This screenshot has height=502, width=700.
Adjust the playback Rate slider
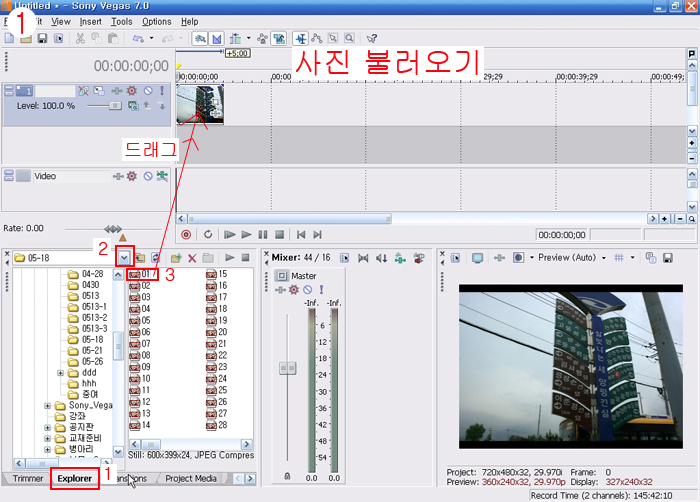(113, 229)
